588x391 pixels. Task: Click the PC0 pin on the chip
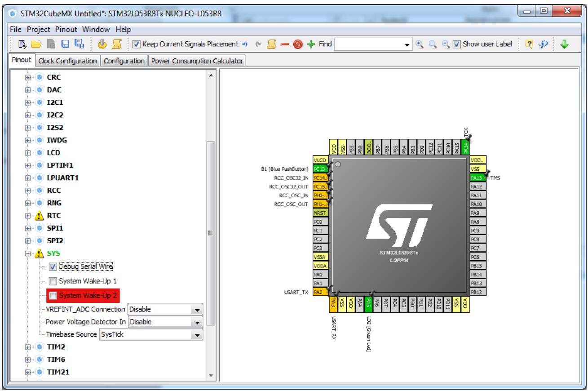tap(320, 222)
